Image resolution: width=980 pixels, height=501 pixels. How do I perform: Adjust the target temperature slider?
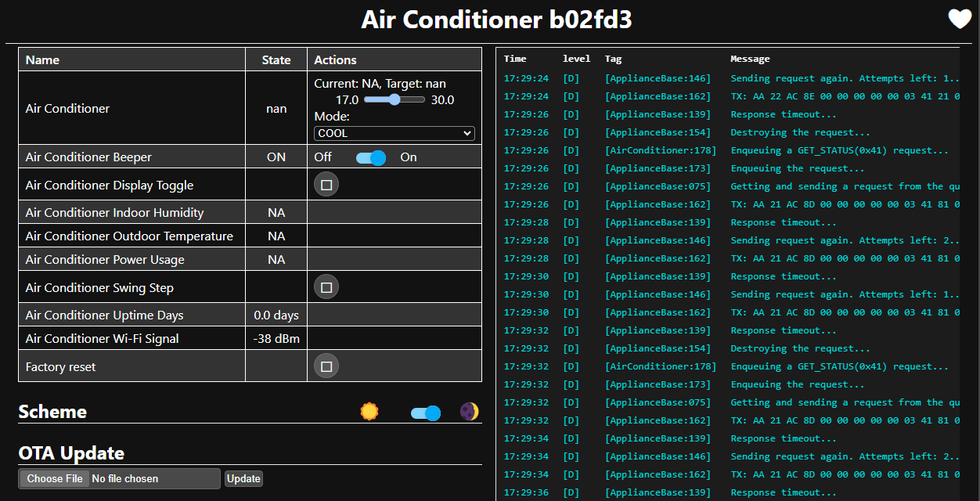point(394,100)
